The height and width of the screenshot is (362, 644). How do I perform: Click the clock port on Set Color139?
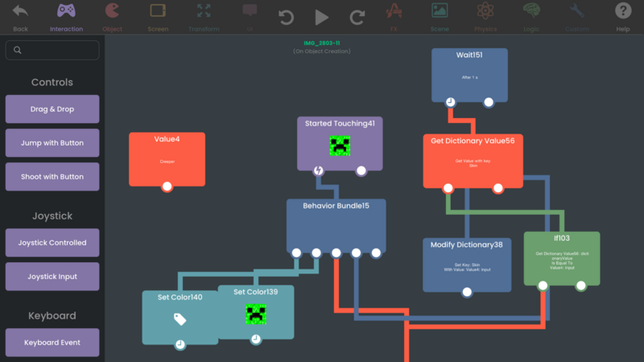tap(256, 339)
